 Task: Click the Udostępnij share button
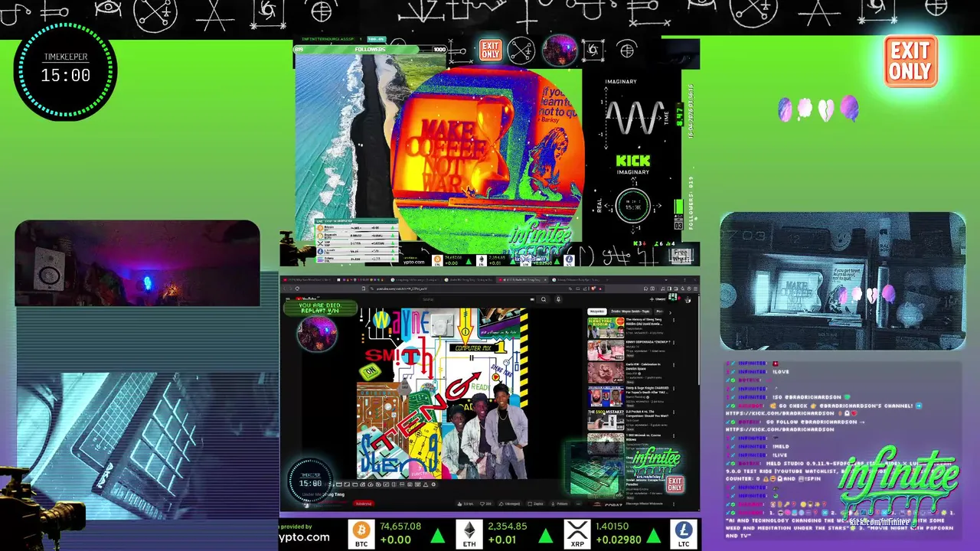(509, 504)
